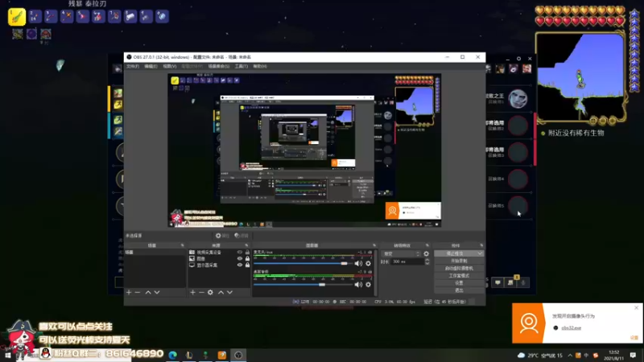Close the camera notification popup
The width and height of the screenshot is (644, 362).
tap(636, 308)
